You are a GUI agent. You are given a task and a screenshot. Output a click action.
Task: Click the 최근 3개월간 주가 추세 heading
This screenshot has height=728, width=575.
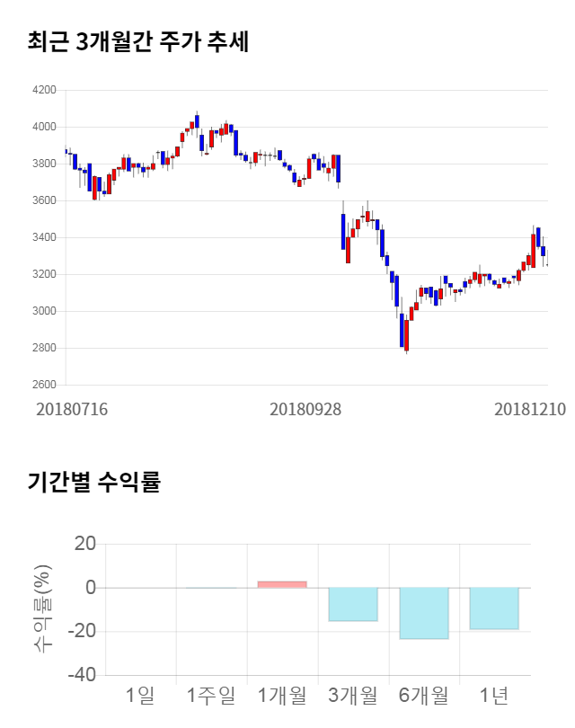[x=138, y=42]
